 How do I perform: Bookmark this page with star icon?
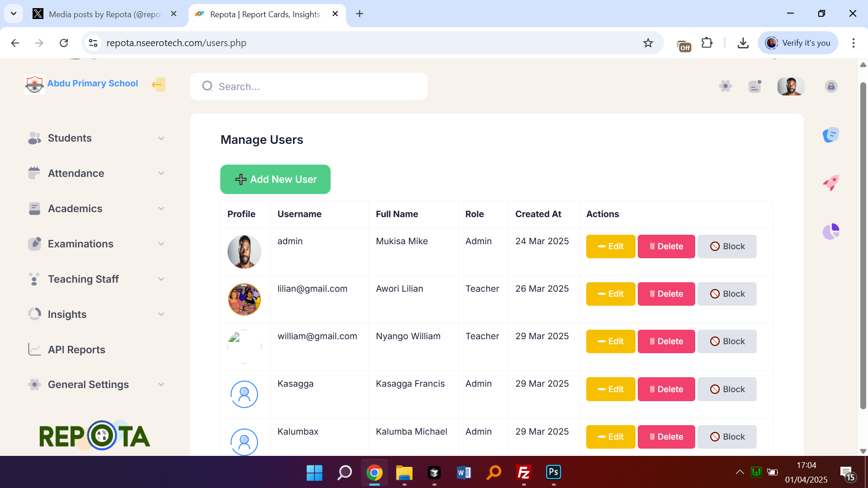[648, 43]
